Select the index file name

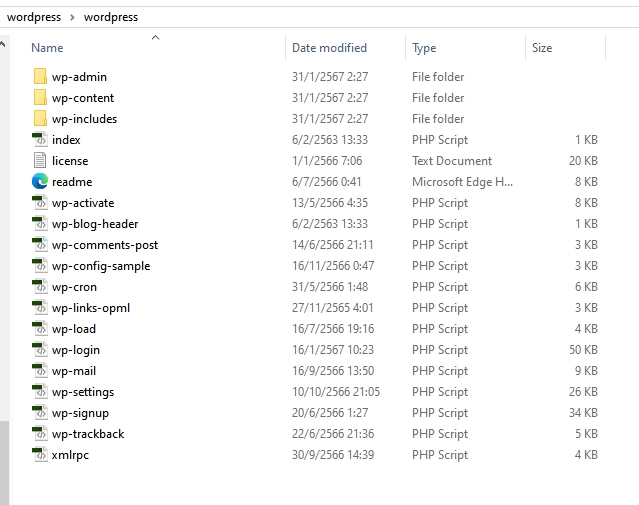coord(66,140)
